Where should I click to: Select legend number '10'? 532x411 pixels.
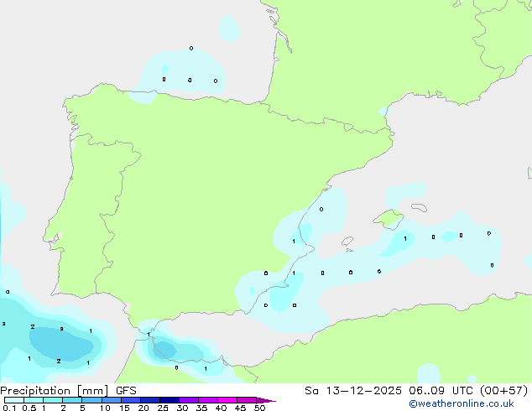pyautogui.click(x=105, y=408)
